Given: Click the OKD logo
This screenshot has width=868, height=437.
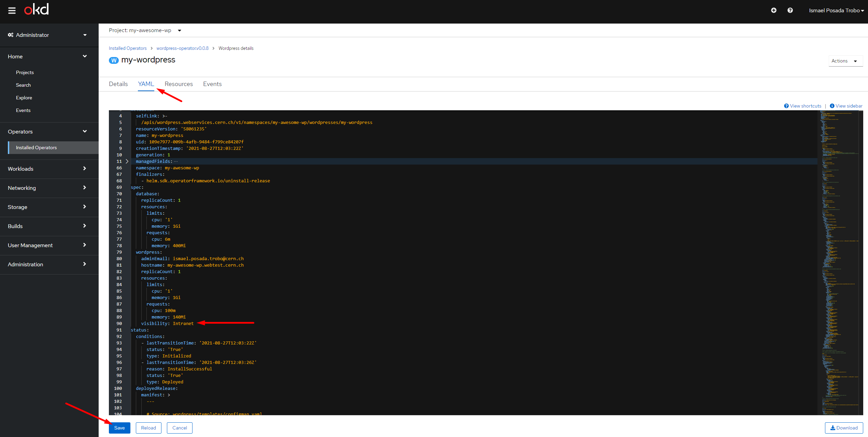Looking at the screenshot, I should [x=37, y=10].
